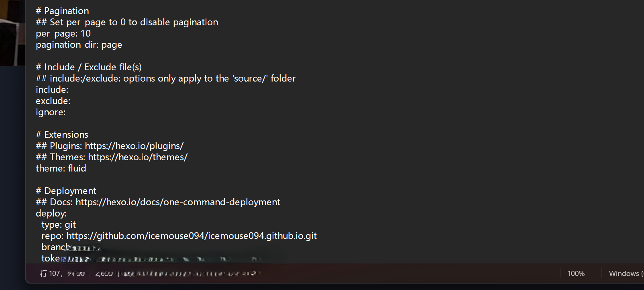Click the '# Include / Exclude file(s)' heading
Screen dimensions: 644x290
pos(89,67)
